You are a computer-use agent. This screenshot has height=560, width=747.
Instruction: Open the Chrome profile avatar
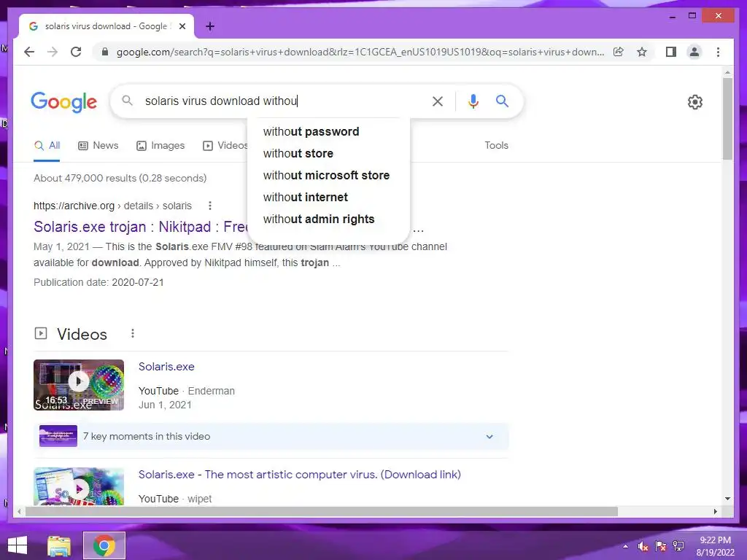point(694,52)
